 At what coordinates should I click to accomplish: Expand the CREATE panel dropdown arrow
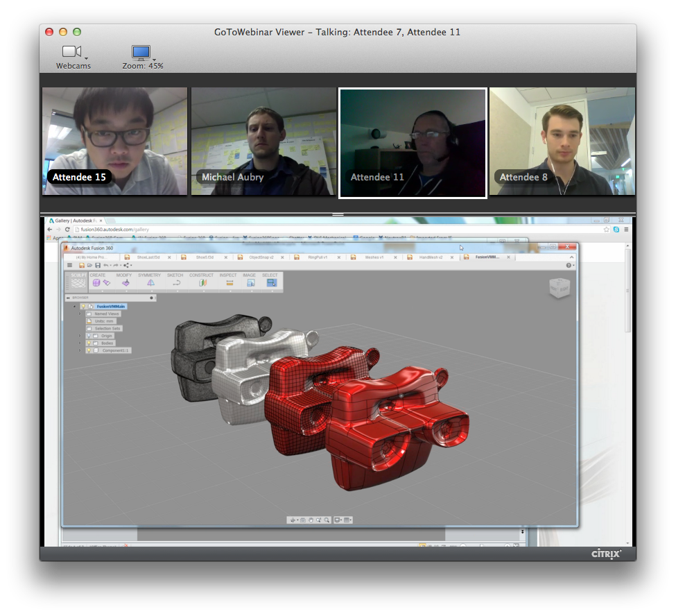103,291
